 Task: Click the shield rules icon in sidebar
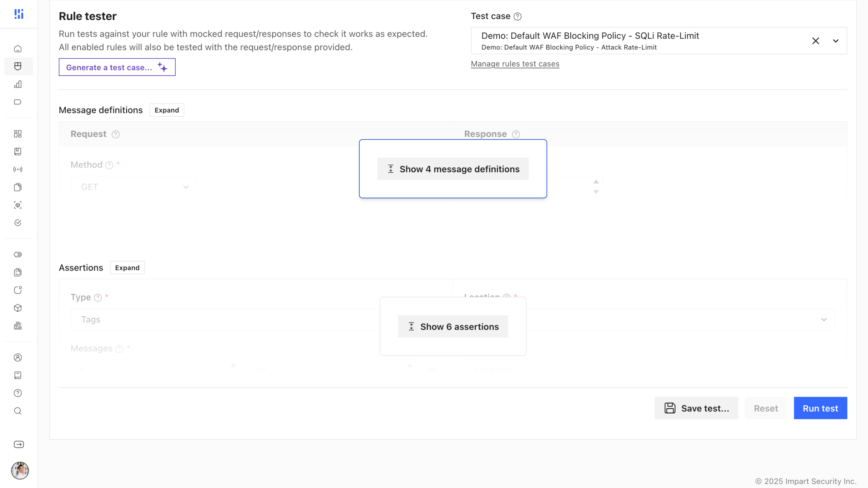tap(18, 66)
